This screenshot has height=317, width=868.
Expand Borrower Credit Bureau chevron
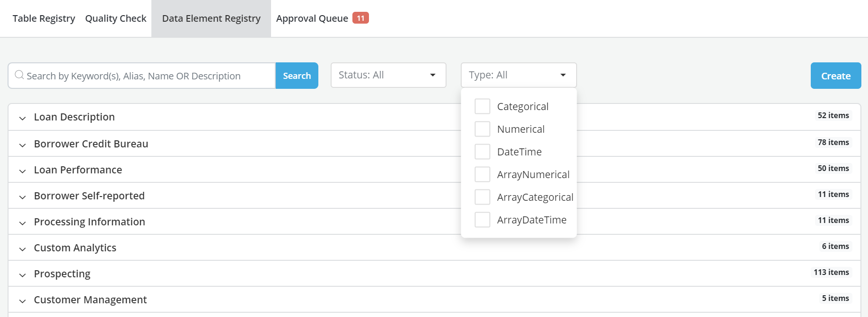click(x=22, y=145)
